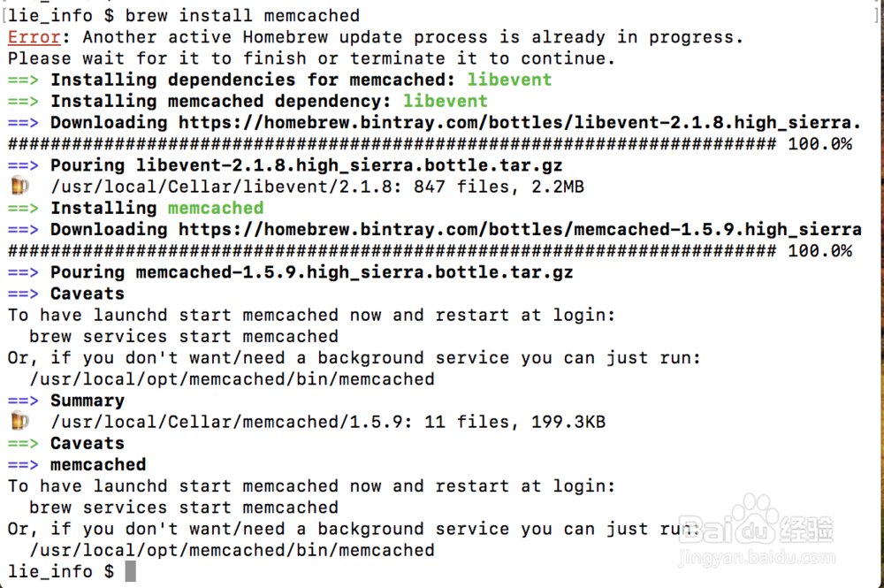Viewport: 884px width, 588px height.
Task: Click the 'brew install memcached' command at top
Action: [x=242, y=16]
